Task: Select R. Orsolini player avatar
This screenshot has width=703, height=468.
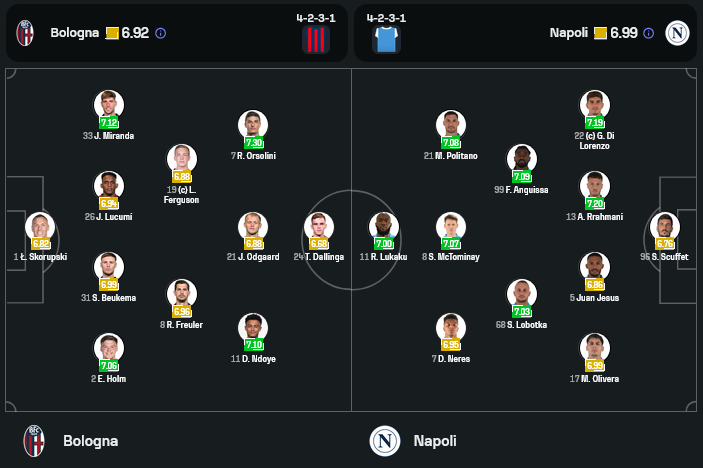Action: tap(253, 125)
